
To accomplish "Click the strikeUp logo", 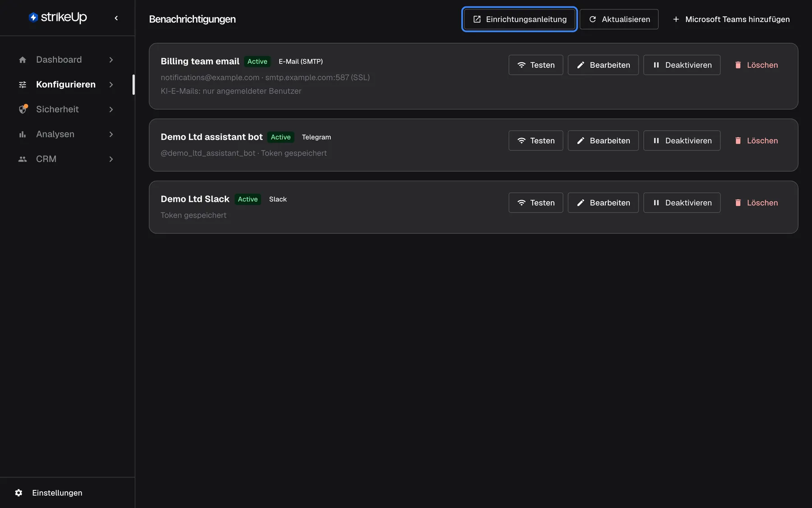I will tap(58, 17).
